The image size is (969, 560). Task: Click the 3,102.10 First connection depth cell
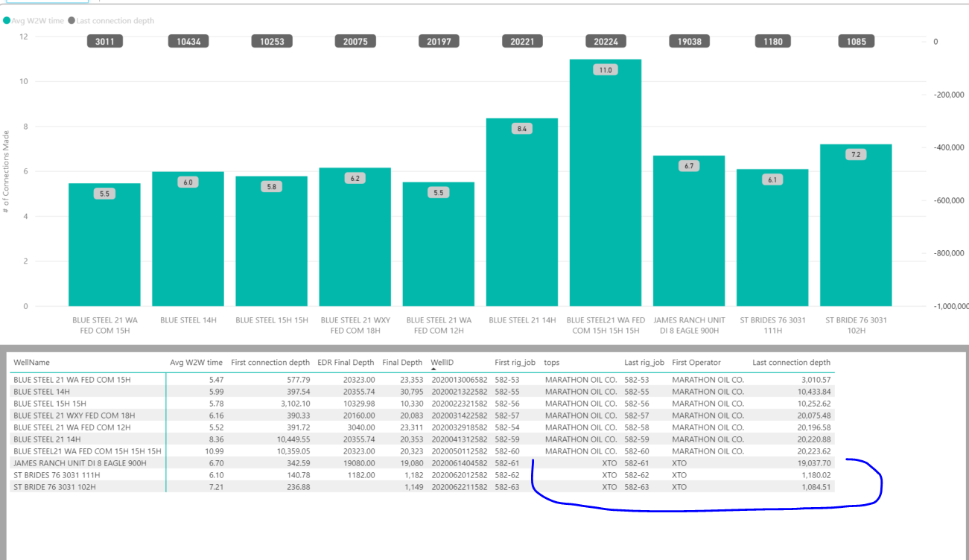(295, 403)
